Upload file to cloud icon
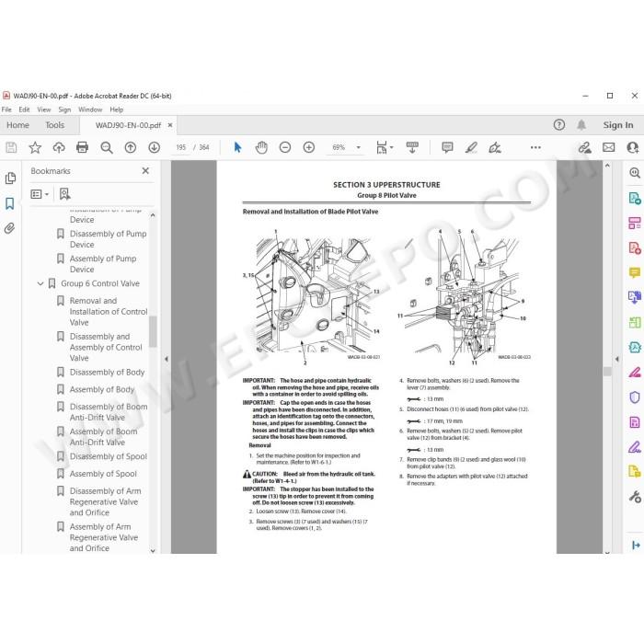 [59, 147]
